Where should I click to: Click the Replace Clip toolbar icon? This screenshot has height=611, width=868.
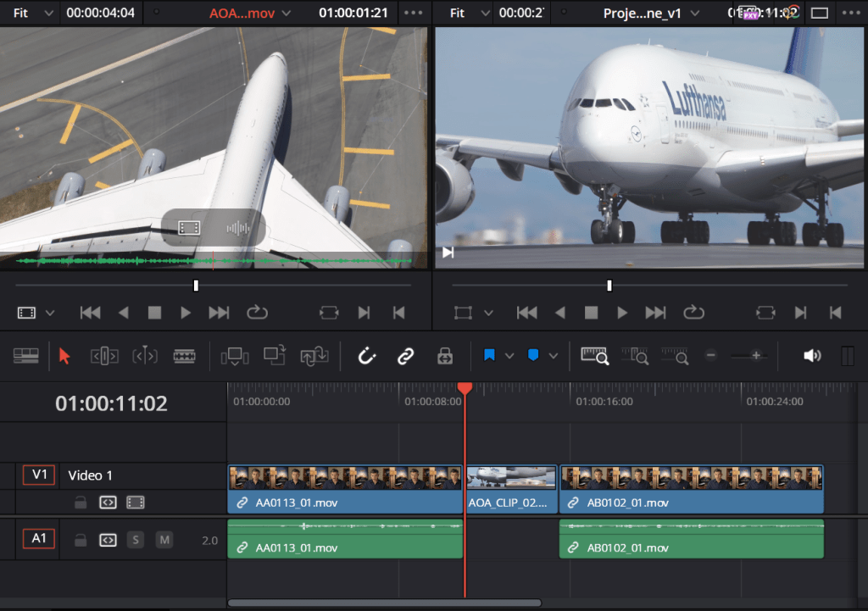coord(314,357)
